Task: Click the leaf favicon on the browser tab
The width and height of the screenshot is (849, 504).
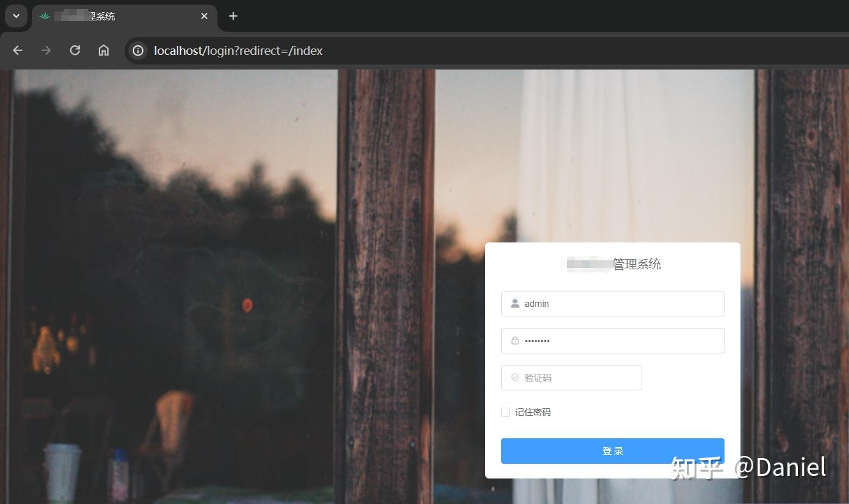Action: coord(44,16)
